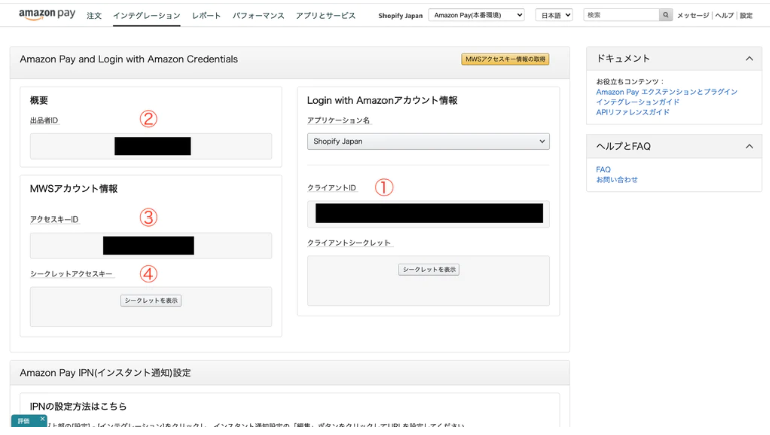Focus the 検索 search field
Viewport: 770px width, 435px height.
pos(621,15)
